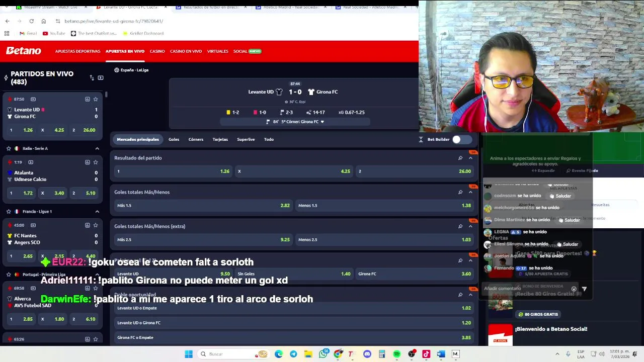The width and height of the screenshot is (644, 362).
Task: Open Apuestas Deportivas menu
Action: (x=77, y=51)
